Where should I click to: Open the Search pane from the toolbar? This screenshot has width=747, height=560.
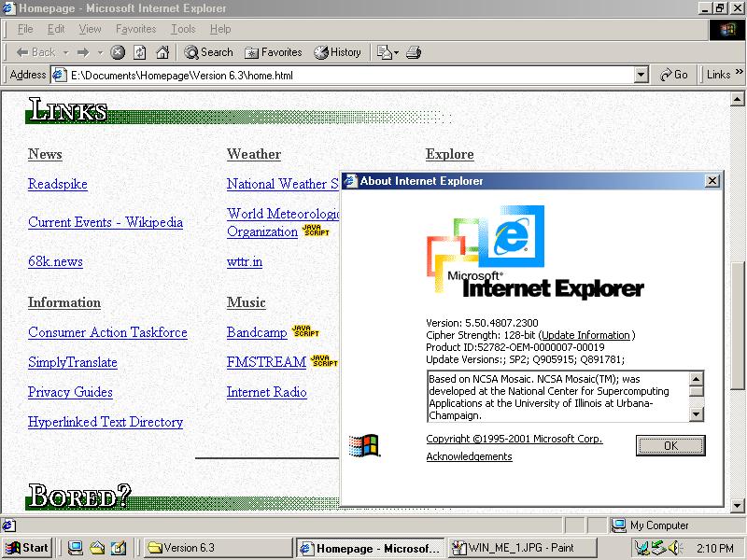[208, 52]
